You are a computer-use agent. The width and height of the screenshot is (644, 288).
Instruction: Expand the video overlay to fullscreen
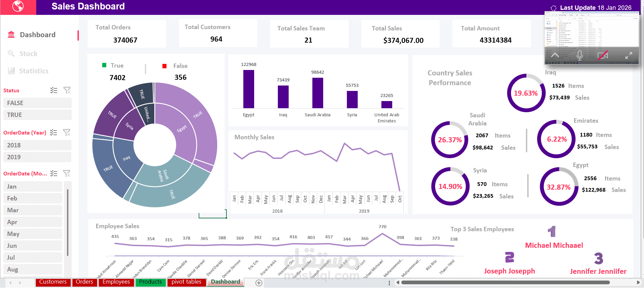[x=629, y=55]
